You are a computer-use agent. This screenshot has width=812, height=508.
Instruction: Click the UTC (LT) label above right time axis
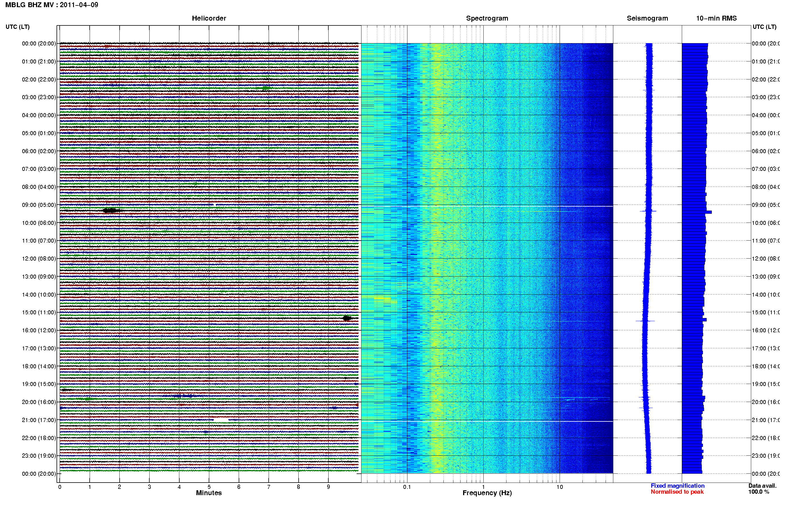point(764,27)
